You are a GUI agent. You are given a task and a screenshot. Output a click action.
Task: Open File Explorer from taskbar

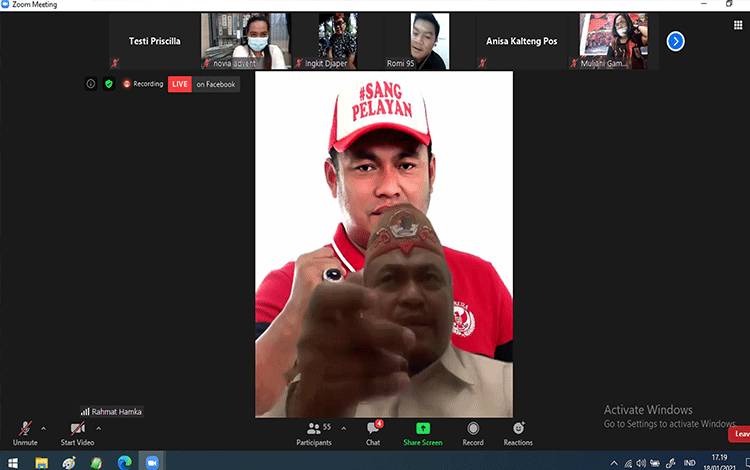[x=42, y=463]
